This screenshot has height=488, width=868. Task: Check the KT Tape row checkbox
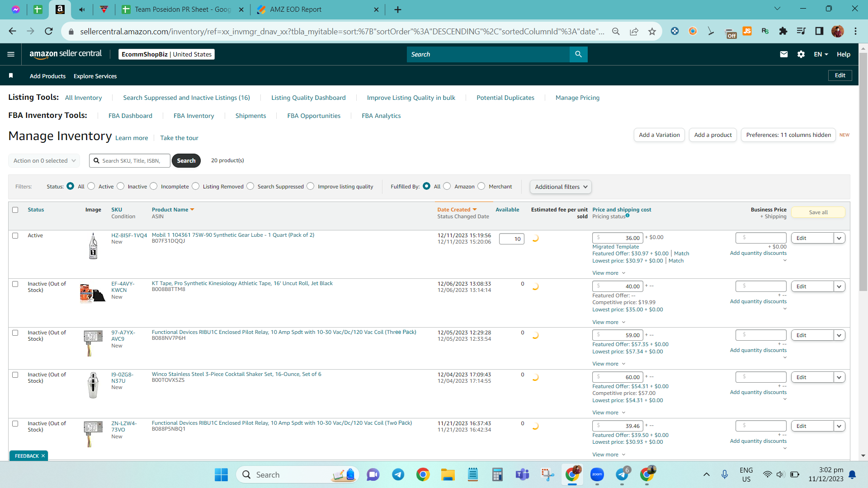pyautogui.click(x=15, y=284)
